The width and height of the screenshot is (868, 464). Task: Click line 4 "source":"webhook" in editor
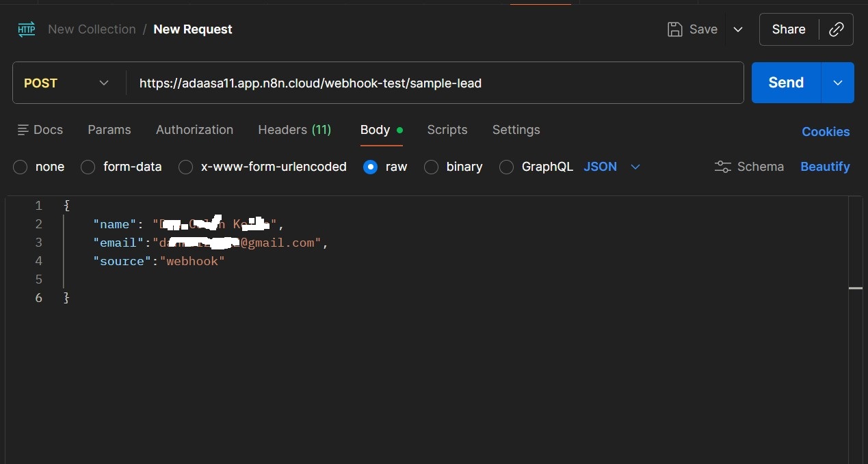[x=159, y=261]
